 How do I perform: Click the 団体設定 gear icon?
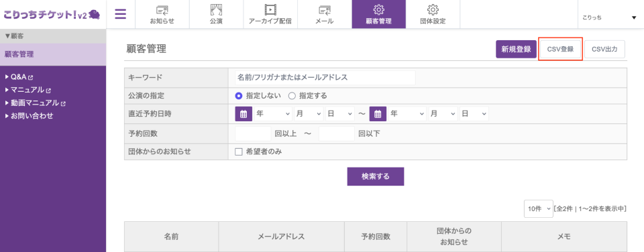[433, 9]
